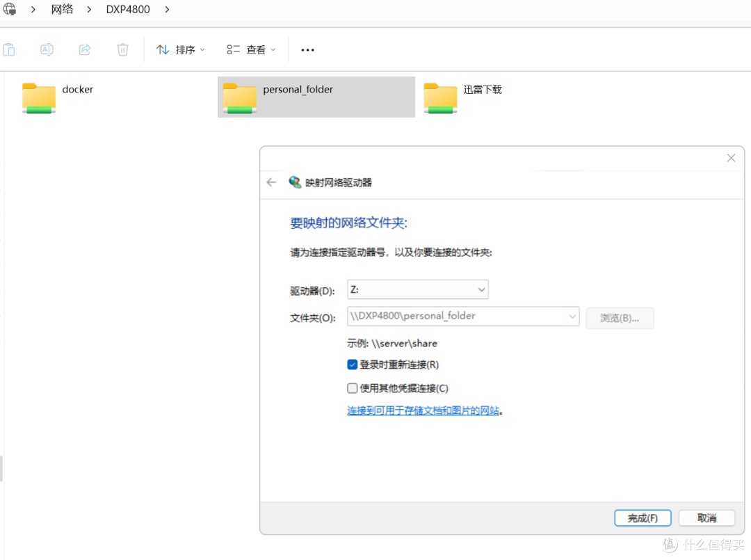Viewport: 751px width, 560px height.
Task: Click DXP4800 in the breadcrumb path
Action: click(128, 9)
